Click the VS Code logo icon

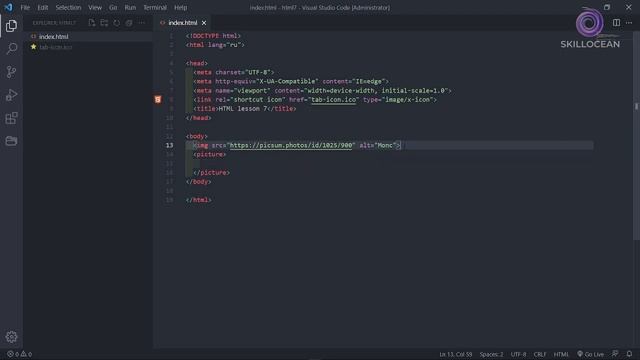[x=9, y=7]
